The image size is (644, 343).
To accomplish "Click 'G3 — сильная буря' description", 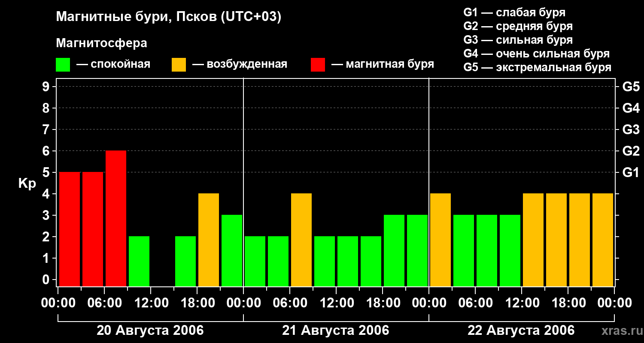I will click(518, 40).
